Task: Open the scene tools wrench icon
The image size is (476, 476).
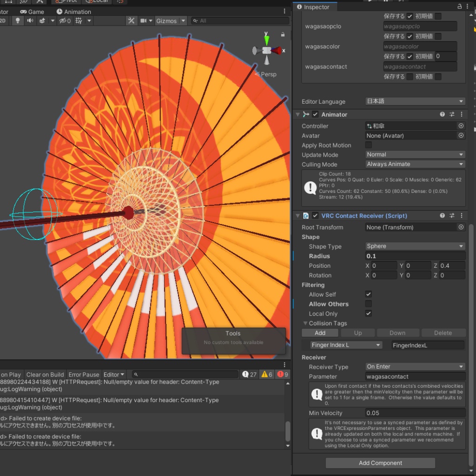Action: (x=132, y=21)
